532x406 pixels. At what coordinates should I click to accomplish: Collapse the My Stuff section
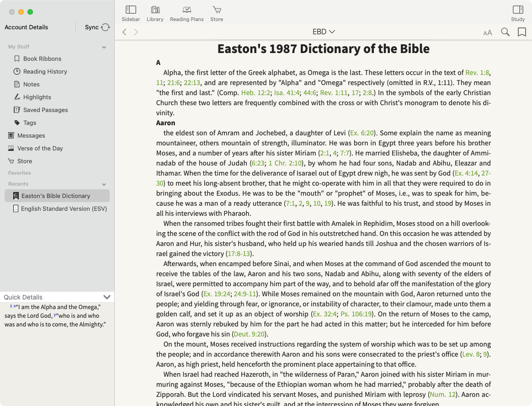pos(104,47)
